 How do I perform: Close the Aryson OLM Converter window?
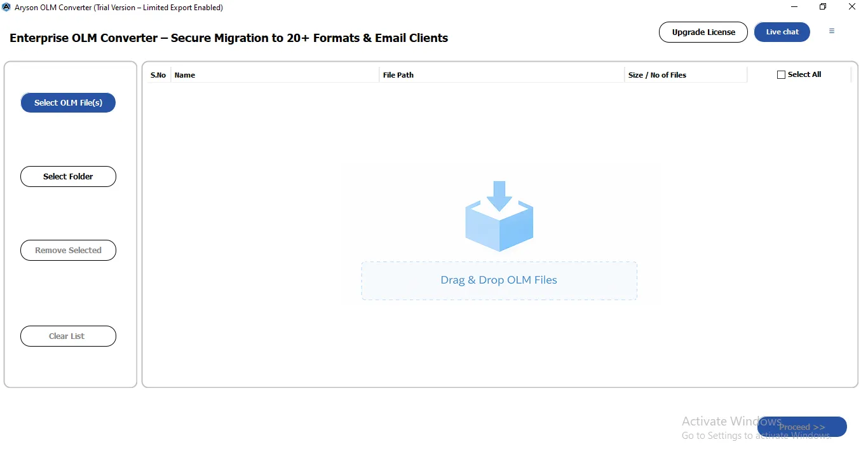pos(852,7)
